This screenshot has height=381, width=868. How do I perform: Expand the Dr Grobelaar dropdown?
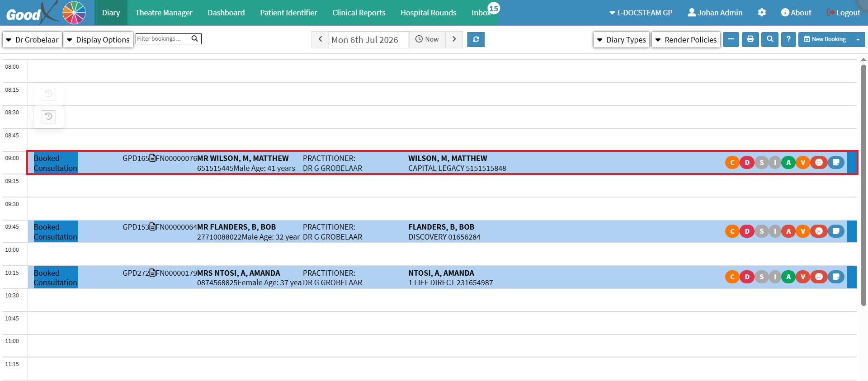[32, 40]
